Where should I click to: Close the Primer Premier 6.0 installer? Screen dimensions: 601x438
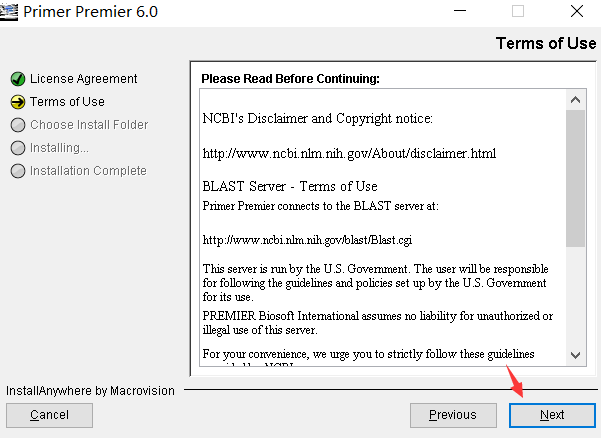[577, 11]
